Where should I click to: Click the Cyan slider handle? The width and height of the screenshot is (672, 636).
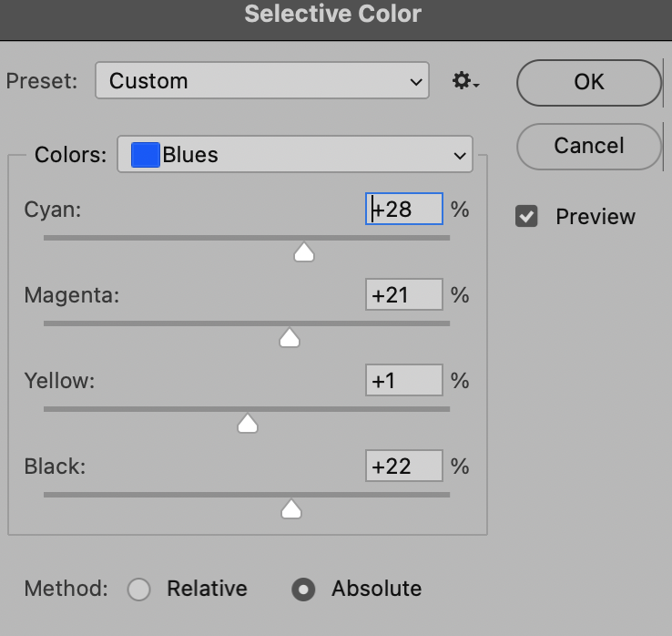coord(304,252)
